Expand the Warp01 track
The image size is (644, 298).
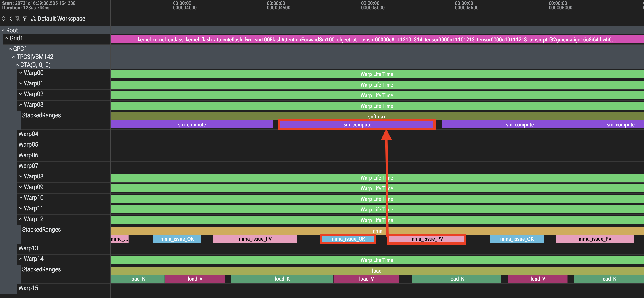pos(21,83)
